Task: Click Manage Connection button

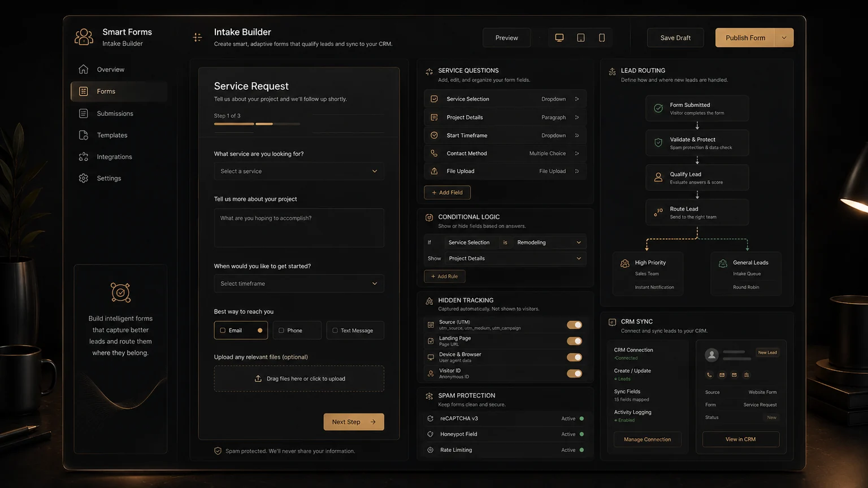Action: (x=647, y=439)
